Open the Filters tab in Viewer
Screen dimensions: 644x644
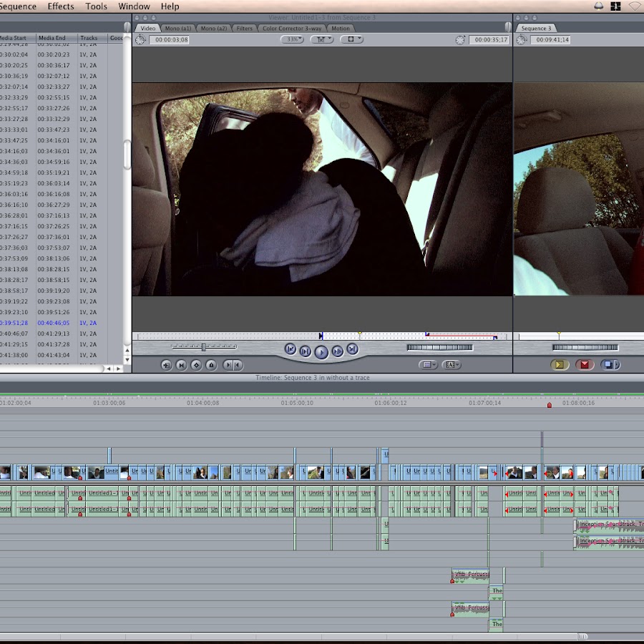[245, 29]
